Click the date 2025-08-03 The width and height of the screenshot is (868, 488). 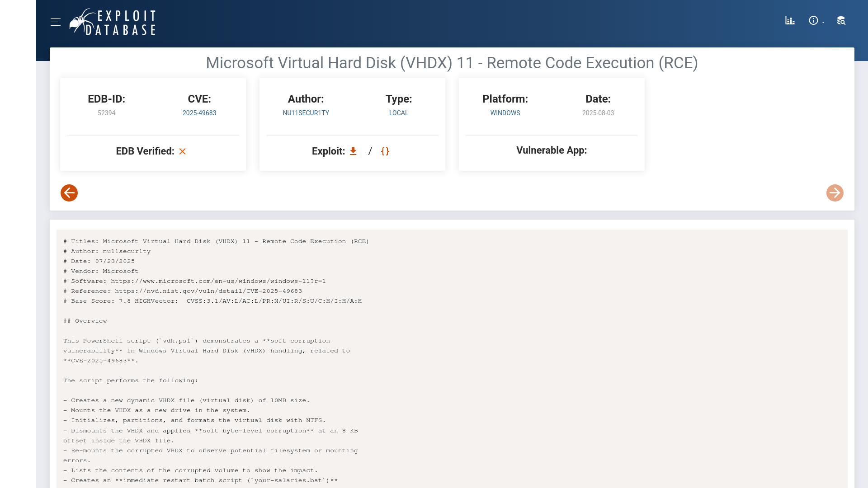pyautogui.click(x=598, y=113)
